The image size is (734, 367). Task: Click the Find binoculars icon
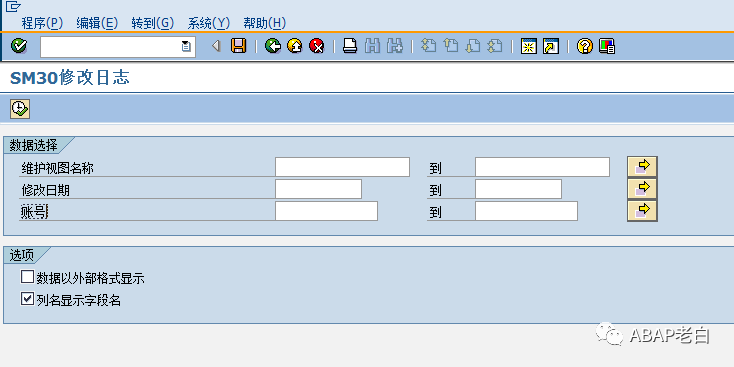coord(372,46)
